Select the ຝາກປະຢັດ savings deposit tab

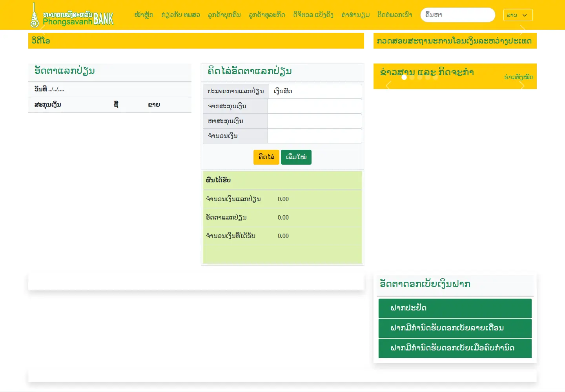point(455,308)
